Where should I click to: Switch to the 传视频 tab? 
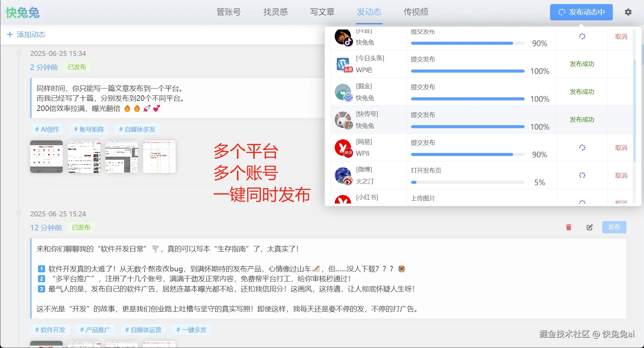click(x=415, y=12)
